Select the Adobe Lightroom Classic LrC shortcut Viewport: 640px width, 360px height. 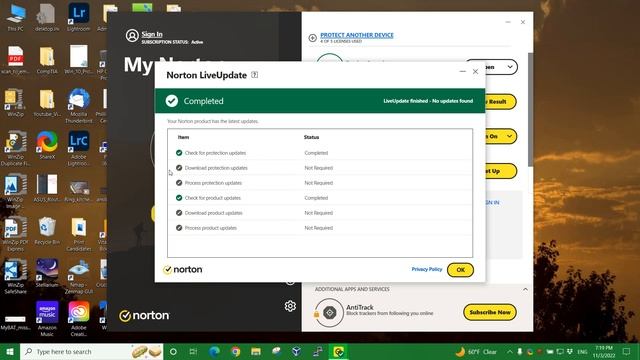tap(79, 148)
